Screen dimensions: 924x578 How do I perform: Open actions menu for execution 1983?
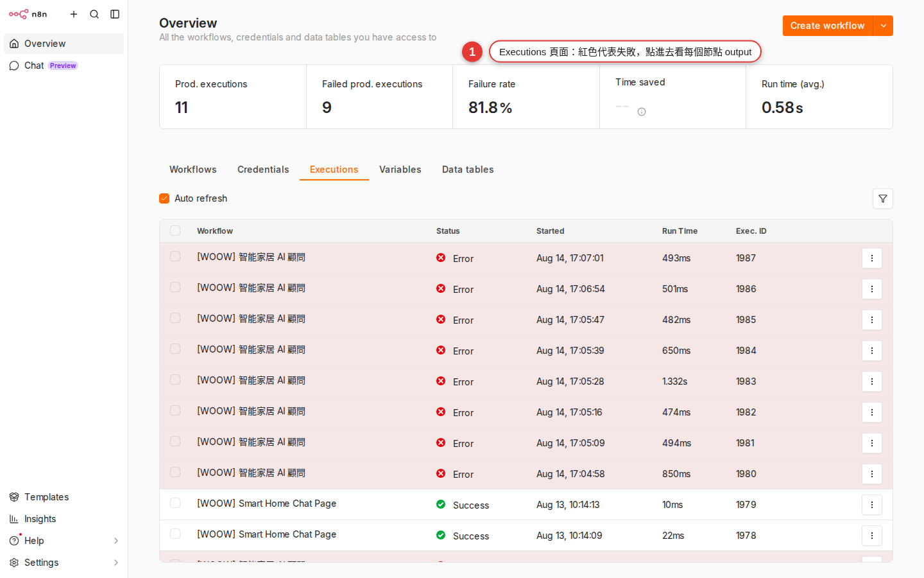click(872, 381)
